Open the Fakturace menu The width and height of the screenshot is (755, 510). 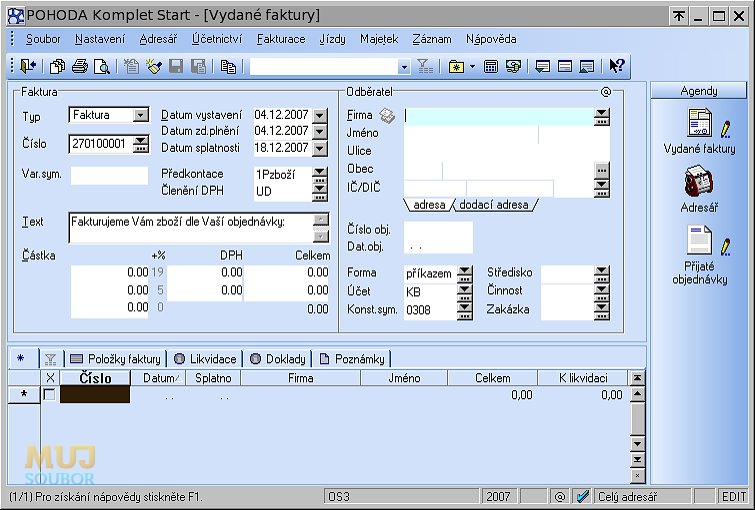coord(281,39)
